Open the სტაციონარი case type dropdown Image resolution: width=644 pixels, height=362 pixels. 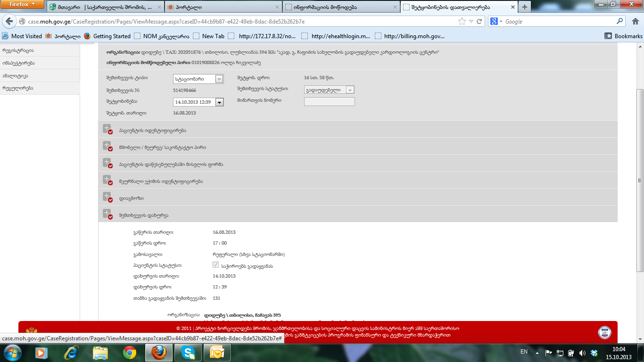219,79
